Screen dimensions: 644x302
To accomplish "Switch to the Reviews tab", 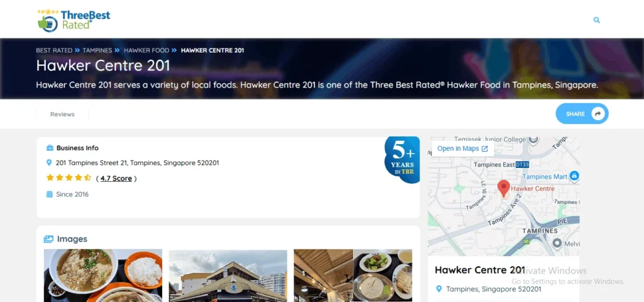I will pos(62,115).
